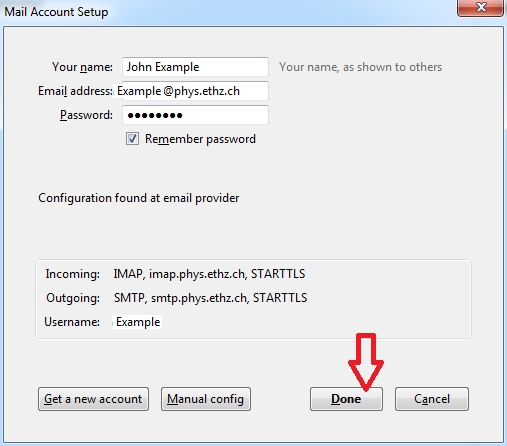Click the Email address label
Viewport: 507px width, 446px height.
coord(75,91)
